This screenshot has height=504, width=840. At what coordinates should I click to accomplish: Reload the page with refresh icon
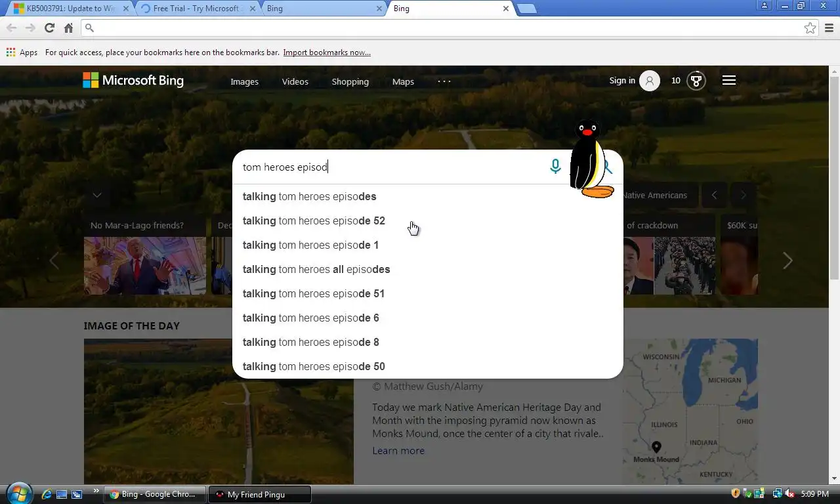pos(49,28)
